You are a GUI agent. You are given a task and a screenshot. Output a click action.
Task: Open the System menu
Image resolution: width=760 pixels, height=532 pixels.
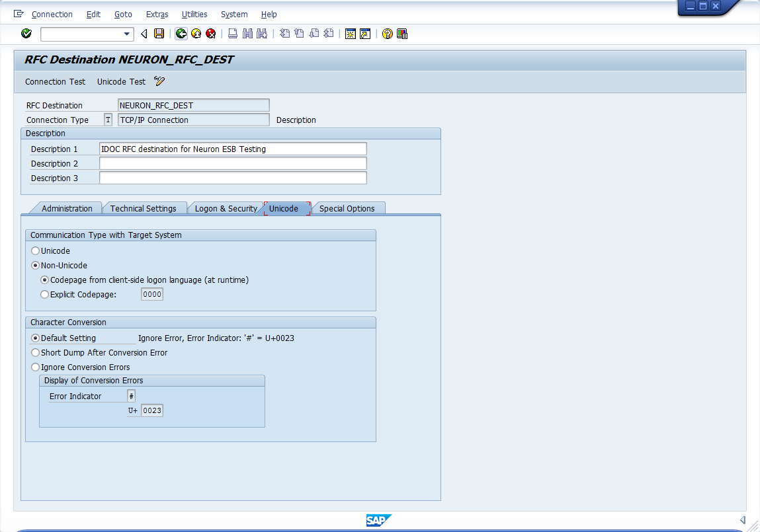pos(234,15)
